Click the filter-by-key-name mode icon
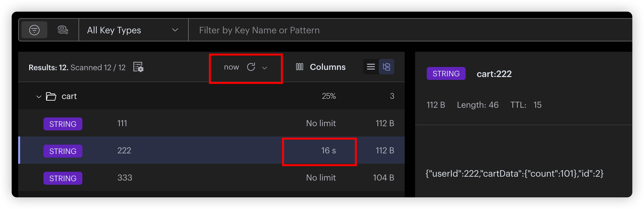The width and height of the screenshot is (644, 209). 34,30
